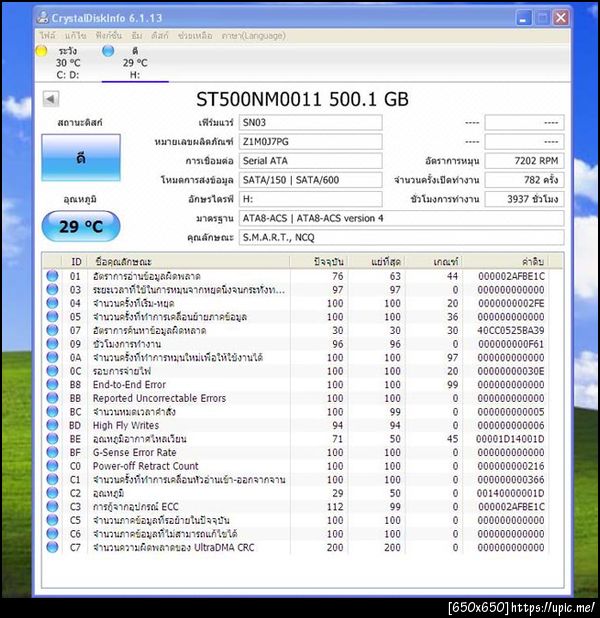
Task: Open the แก้ไข (Edit) menu
Action: pyautogui.click(x=76, y=35)
